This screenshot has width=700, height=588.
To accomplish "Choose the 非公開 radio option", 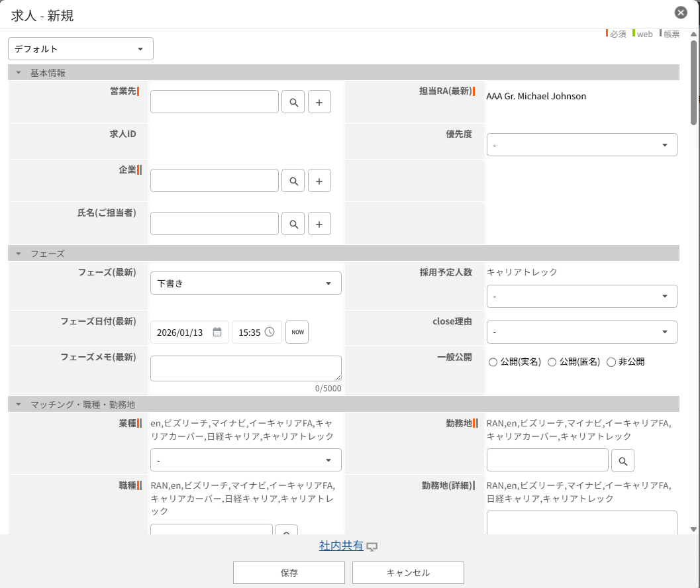I will pos(611,362).
